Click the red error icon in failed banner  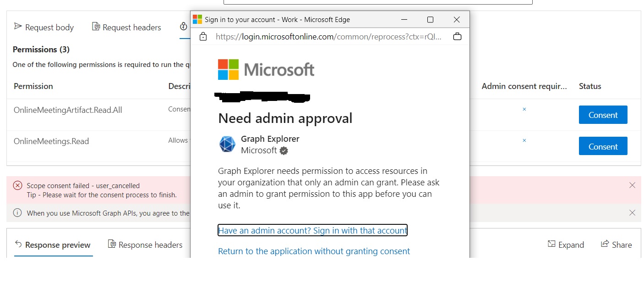point(17,185)
